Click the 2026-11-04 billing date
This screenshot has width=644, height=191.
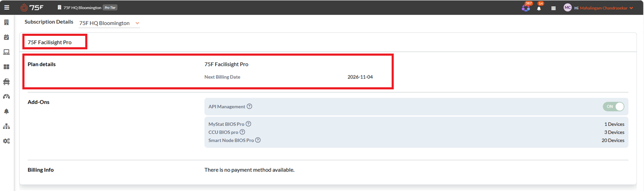360,77
